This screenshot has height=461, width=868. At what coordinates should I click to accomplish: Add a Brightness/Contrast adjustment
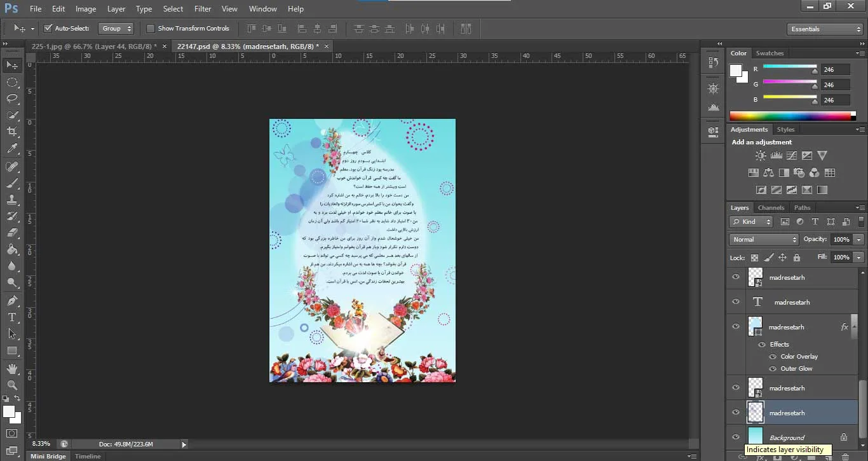[x=761, y=155]
